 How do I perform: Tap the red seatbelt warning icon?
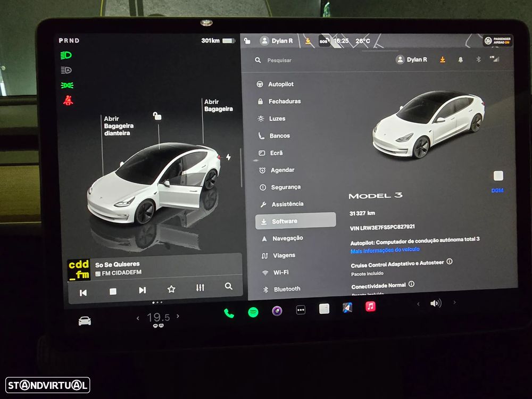click(68, 101)
